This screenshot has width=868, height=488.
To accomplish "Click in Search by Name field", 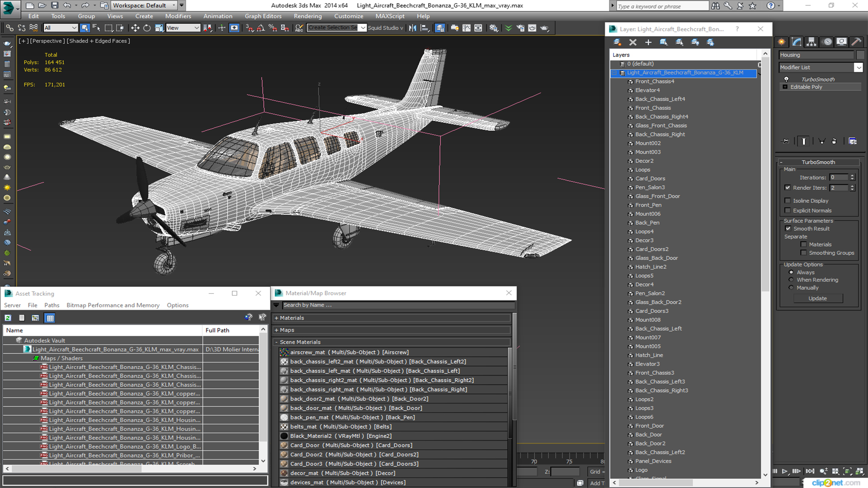I will tap(398, 305).
